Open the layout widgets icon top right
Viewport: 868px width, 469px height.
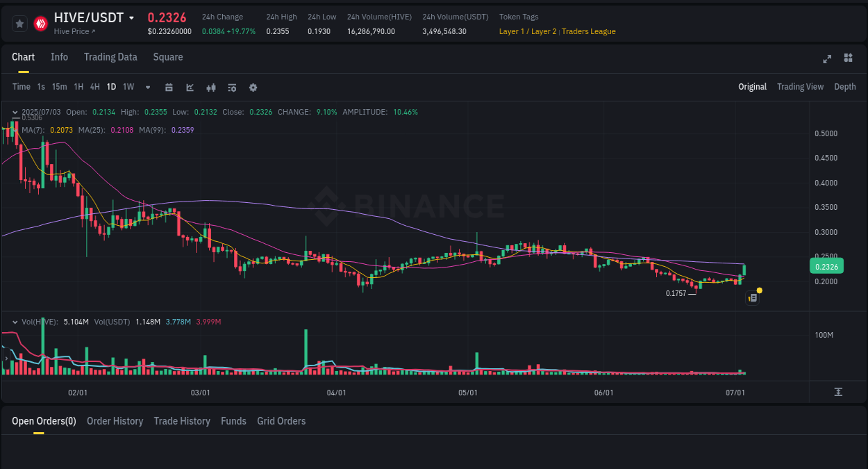tap(848, 59)
